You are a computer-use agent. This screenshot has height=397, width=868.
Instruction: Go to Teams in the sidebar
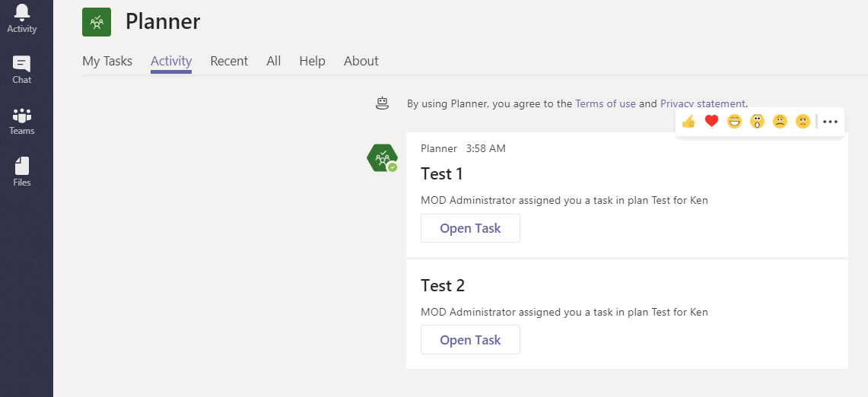coord(21,121)
